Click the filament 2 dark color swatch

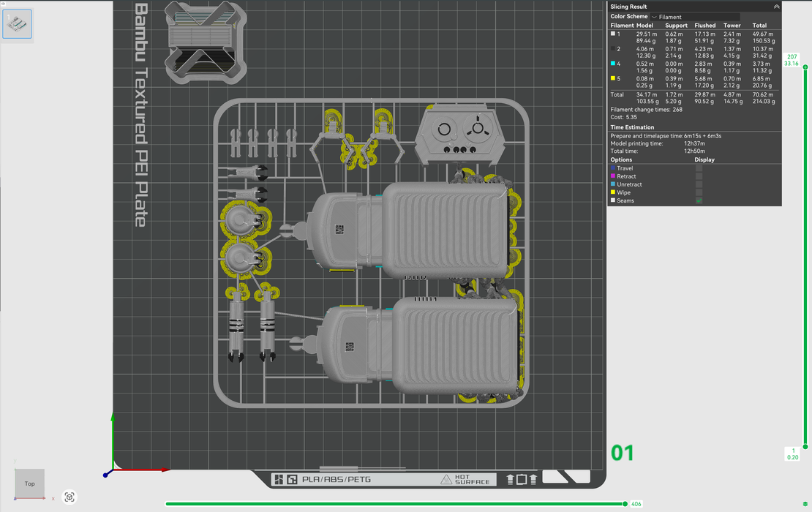coord(614,49)
